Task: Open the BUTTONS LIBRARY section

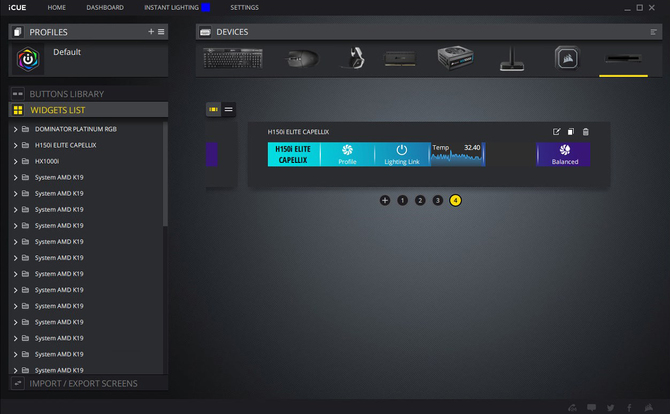Action: pos(88,94)
